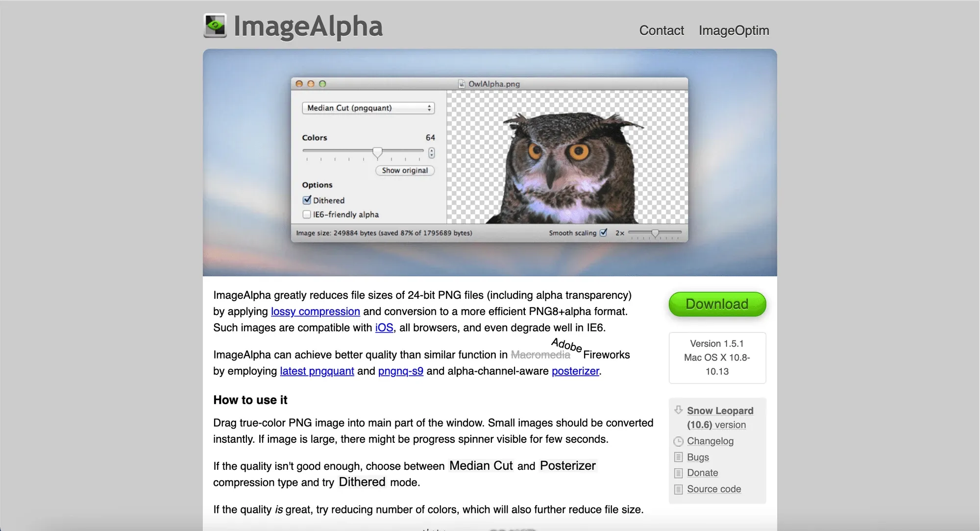Click the How to use it heading
This screenshot has width=980, height=531.
tap(250, 400)
